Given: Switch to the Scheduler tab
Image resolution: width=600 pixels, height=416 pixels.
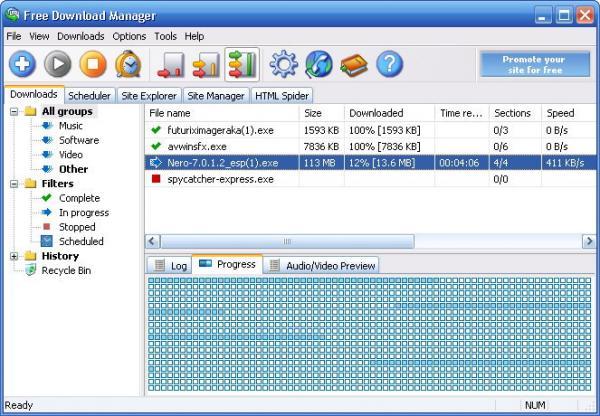Looking at the screenshot, I should point(89,95).
